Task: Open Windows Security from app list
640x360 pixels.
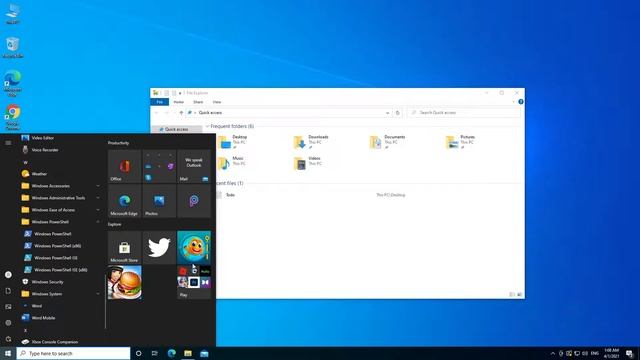Action: (x=61, y=282)
